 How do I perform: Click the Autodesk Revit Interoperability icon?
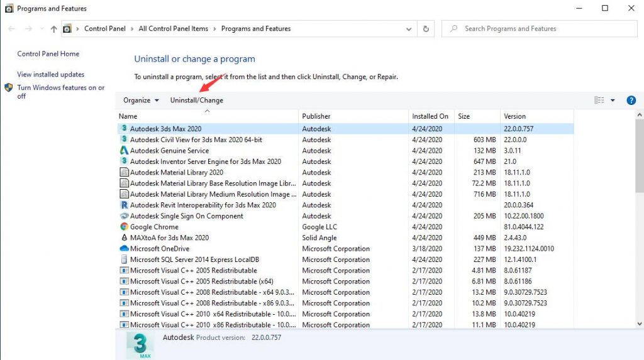pyautogui.click(x=124, y=205)
